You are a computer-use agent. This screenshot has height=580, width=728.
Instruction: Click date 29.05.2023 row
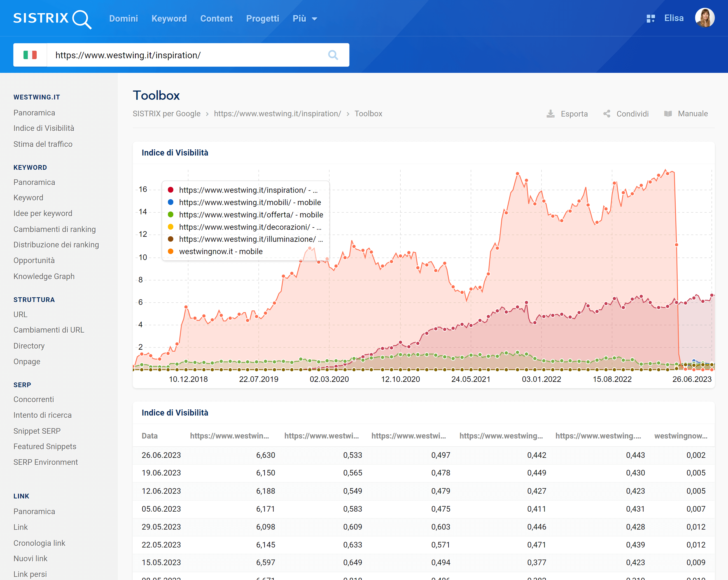161,527
